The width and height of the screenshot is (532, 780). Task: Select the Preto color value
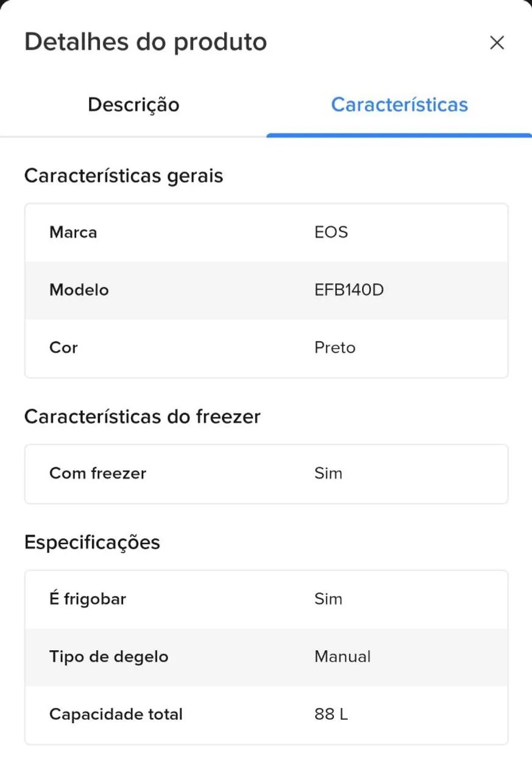pos(335,347)
